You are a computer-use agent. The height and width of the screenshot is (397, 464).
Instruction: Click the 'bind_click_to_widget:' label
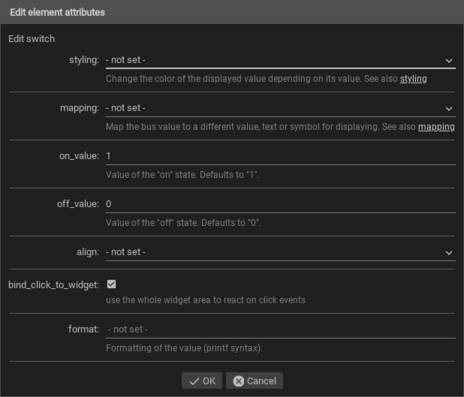tap(54, 285)
